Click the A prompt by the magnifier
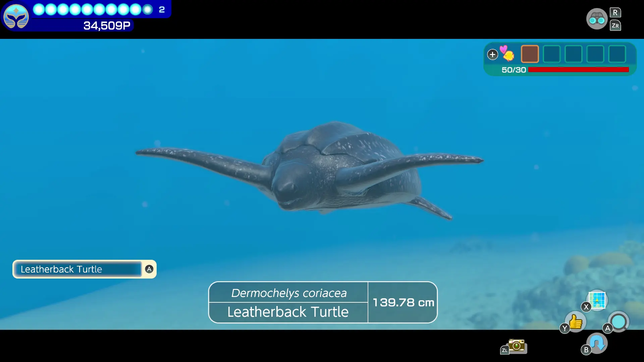This screenshot has width=644, height=362. click(x=607, y=328)
